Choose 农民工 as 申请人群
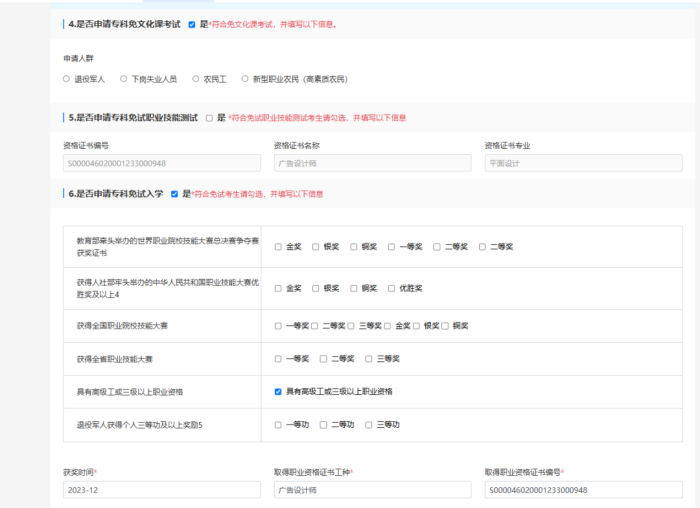Screen dimensions: 700x508 [x=196, y=79]
